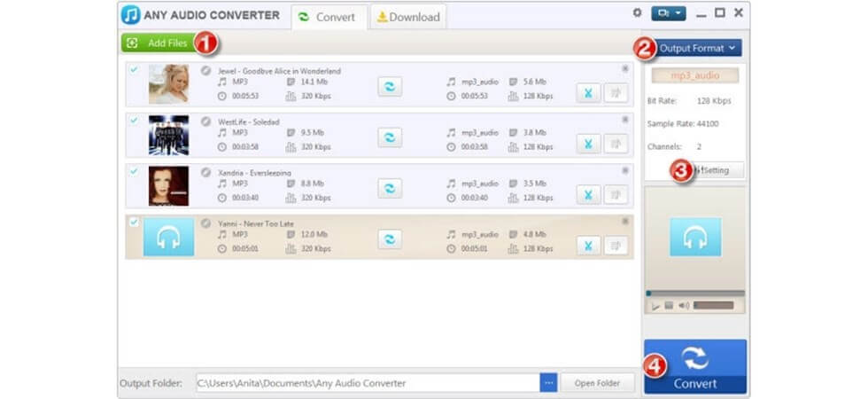The image size is (868, 399).
Task: Open the scissors clip tool for Xandria track
Action: point(588,194)
